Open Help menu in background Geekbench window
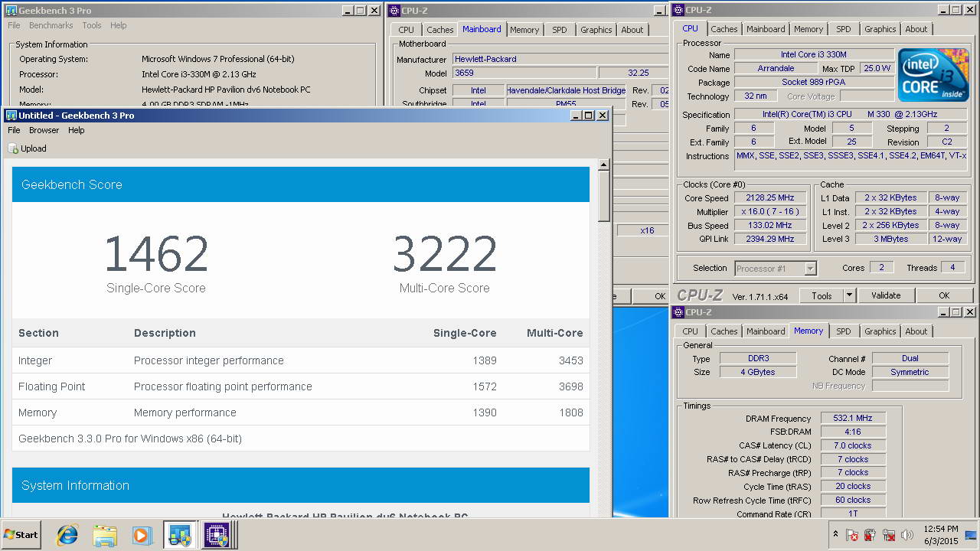 pos(119,25)
